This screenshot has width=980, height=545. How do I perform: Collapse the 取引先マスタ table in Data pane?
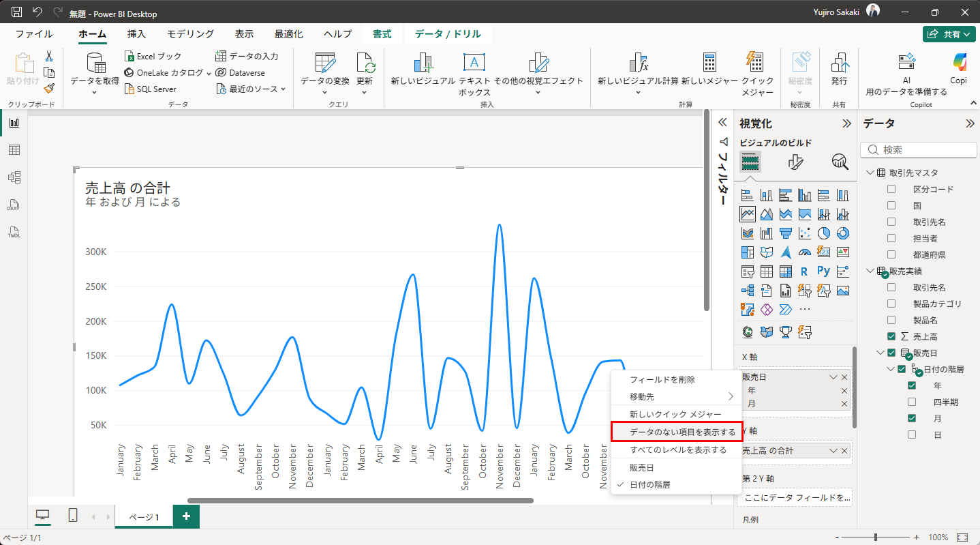870,173
